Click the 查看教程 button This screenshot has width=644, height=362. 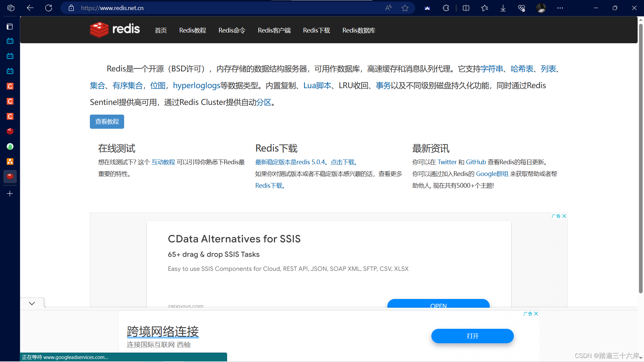coord(107,122)
